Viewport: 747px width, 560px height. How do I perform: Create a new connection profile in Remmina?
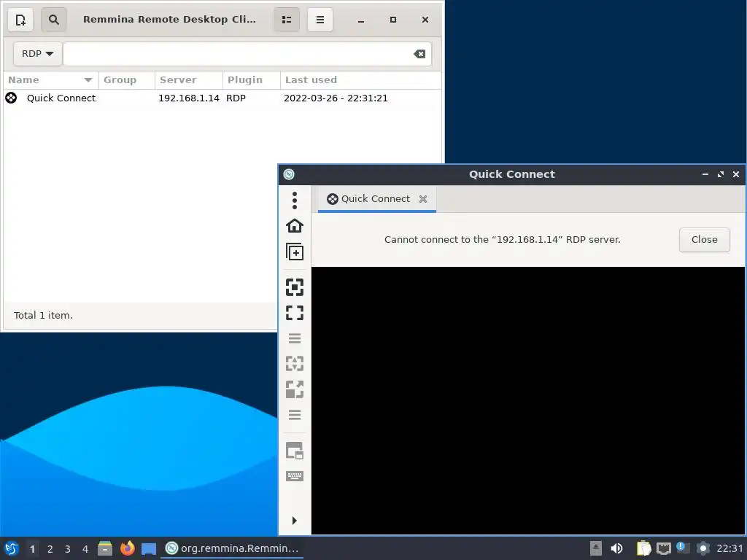click(x=20, y=20)
